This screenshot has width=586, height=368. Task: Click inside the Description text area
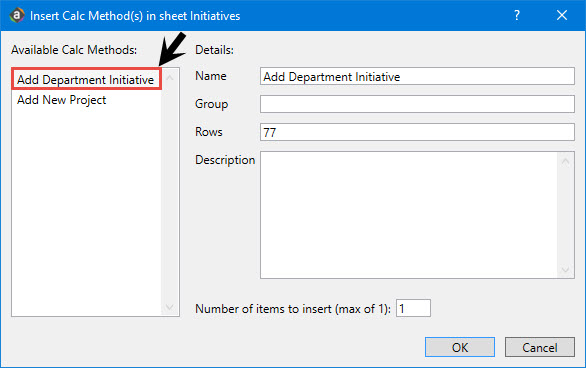coord(409,215)
